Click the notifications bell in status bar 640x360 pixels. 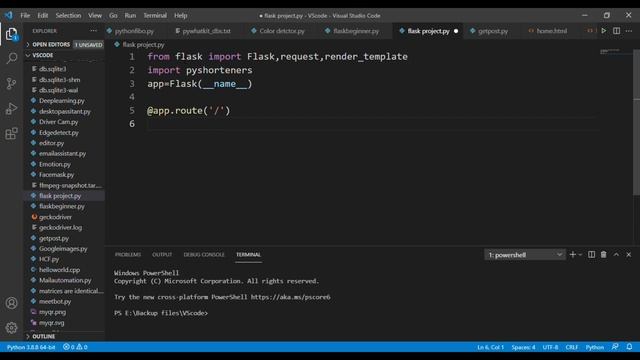(x=629, y=347)
